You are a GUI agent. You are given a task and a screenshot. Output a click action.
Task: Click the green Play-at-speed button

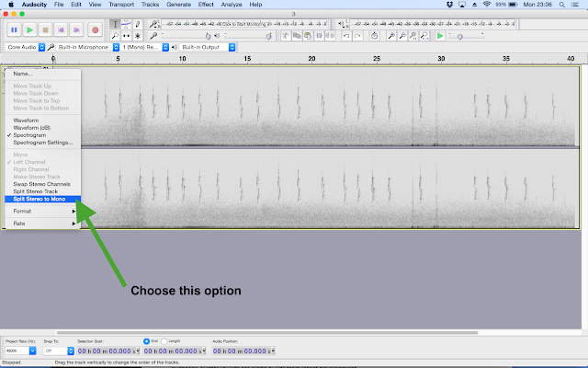(440, 36)
